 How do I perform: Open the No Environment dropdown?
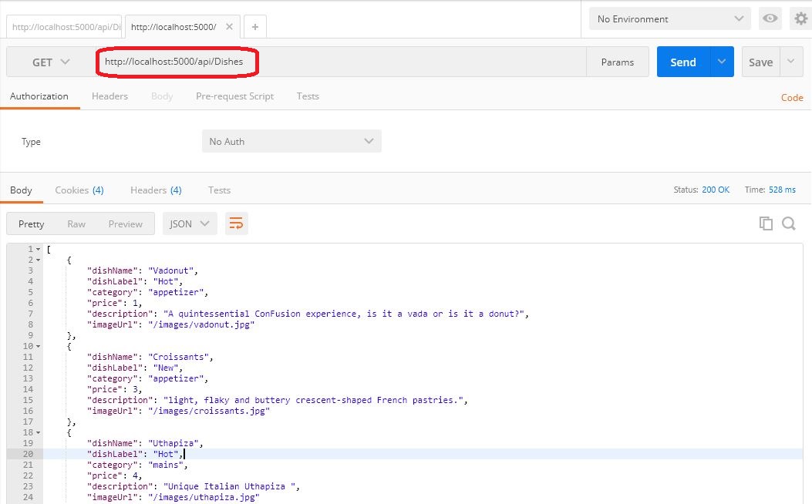coord(668,18)
